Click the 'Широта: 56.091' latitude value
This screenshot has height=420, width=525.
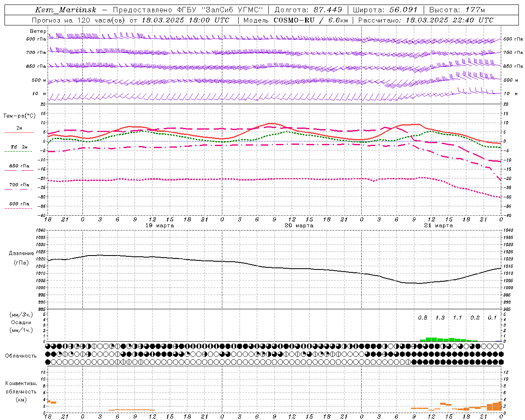[385, 10]
